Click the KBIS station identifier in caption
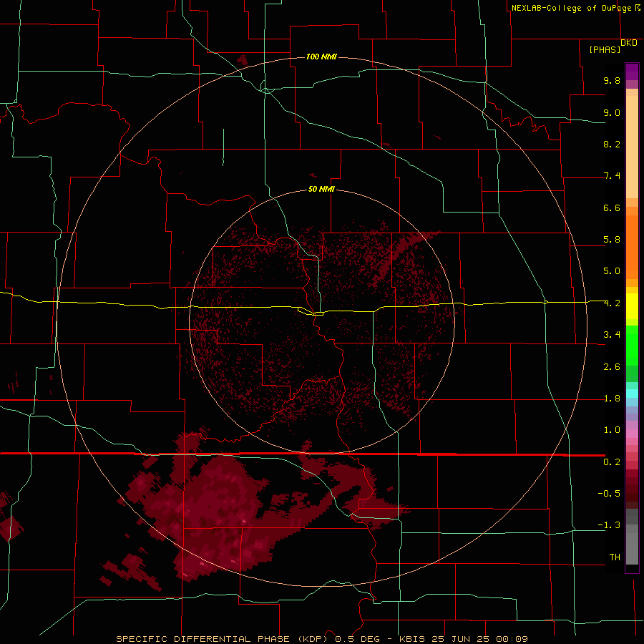 (413, 639)
